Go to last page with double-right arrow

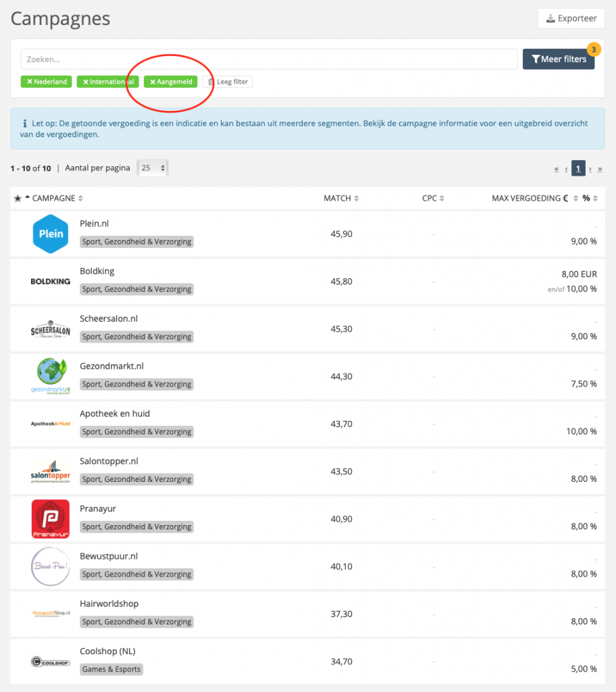coord(600,169)
